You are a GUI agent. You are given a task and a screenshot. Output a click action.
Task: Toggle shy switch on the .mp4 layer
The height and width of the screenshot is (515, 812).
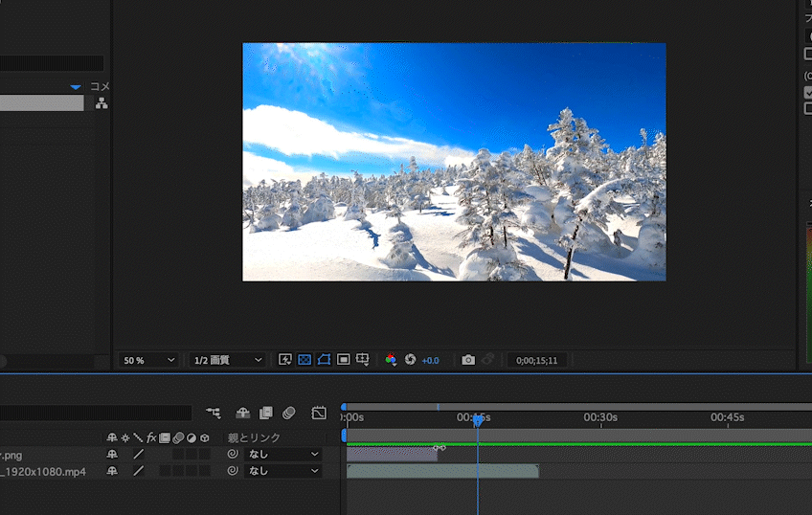(112, 471)
